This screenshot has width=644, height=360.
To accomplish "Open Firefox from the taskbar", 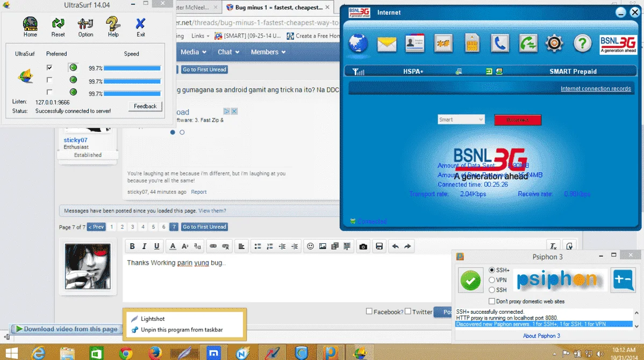I will pyautogui.click(x=155, y=353).
